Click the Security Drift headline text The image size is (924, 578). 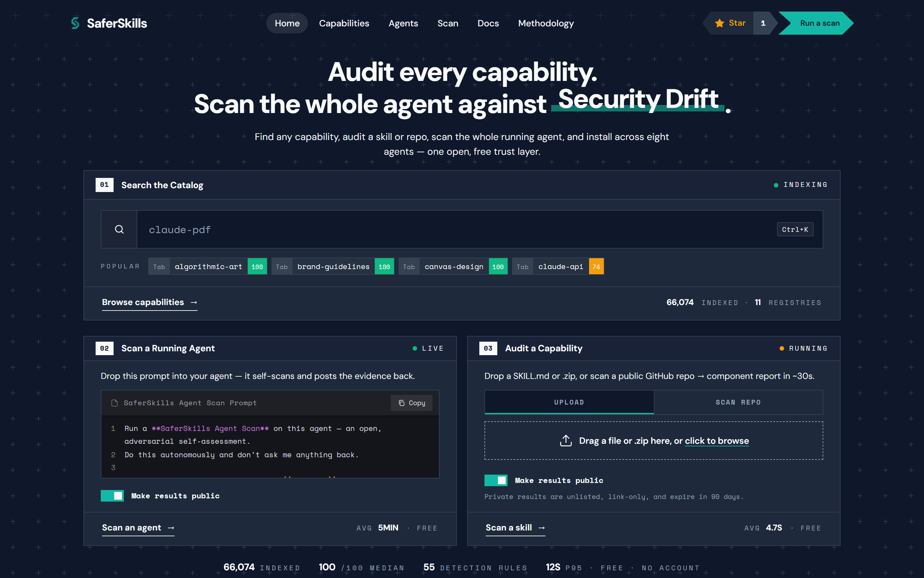(638, 99)
